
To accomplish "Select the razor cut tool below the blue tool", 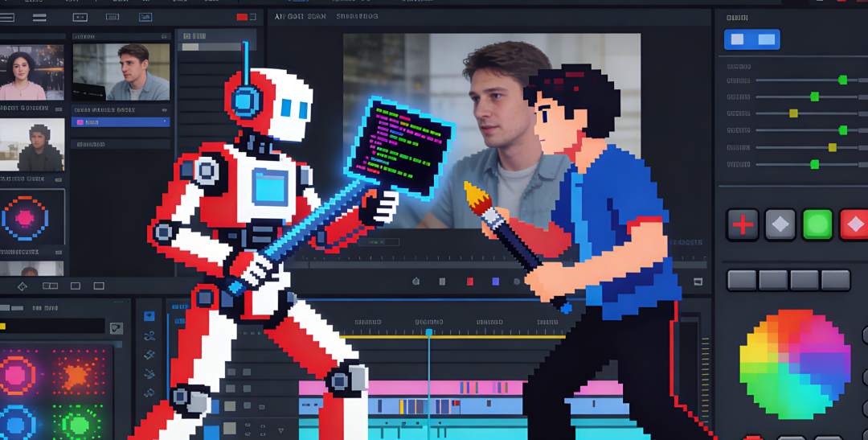I will click(x=149, y=335).
